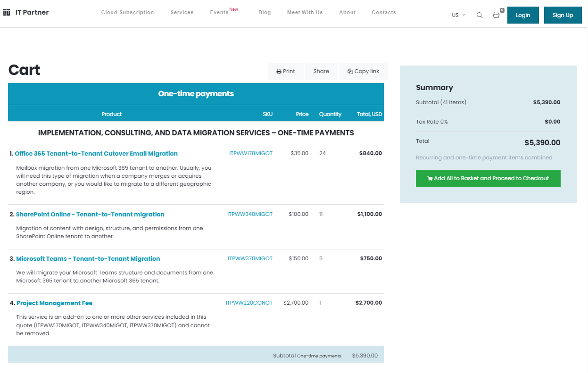Open the shopping basket icon
Image resolution: width=588 pixels, height=373 pixels.
point(496,15)
